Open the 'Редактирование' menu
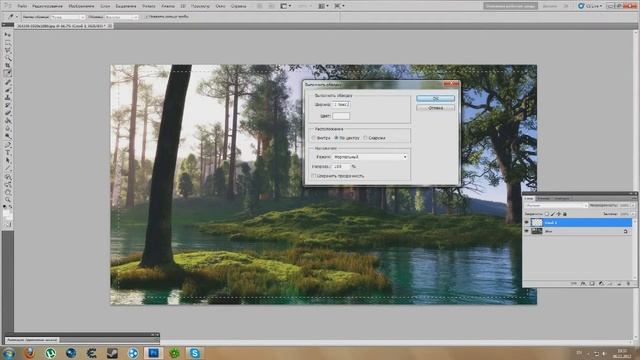Image resolution: width=640 pixels, height=360 pixels. 47,6
